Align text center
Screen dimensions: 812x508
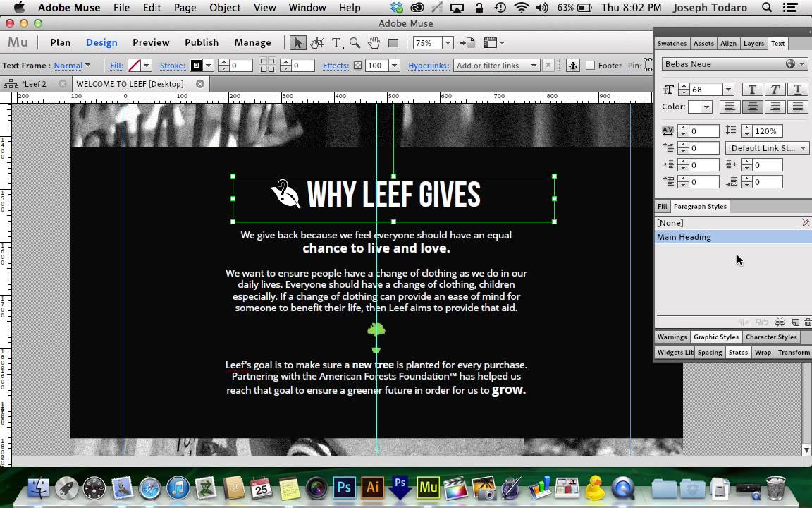tap(752, 107)
